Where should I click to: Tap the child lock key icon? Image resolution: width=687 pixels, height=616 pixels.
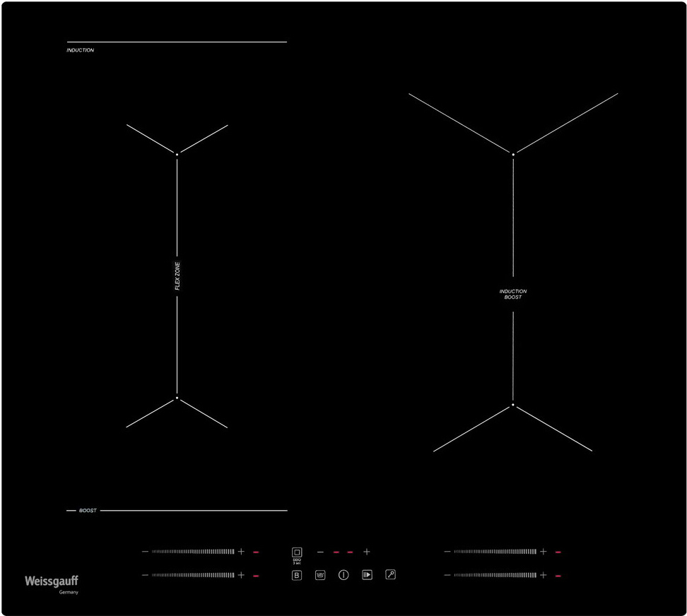390,574
